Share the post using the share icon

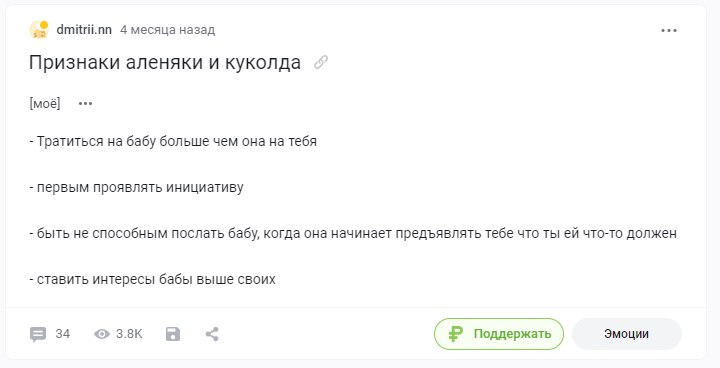[x=212, y=334]
